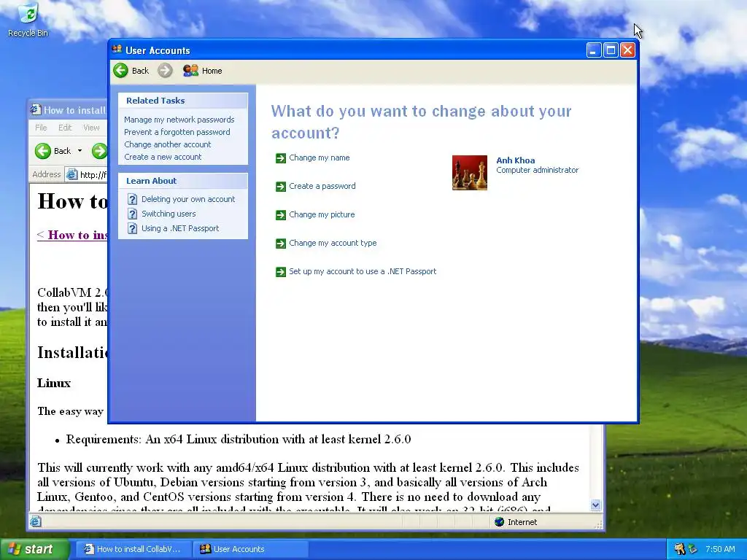This screenshot has height=560, width=747.
Task: Click the green arrow beside Change my picture
Action: 281,215
